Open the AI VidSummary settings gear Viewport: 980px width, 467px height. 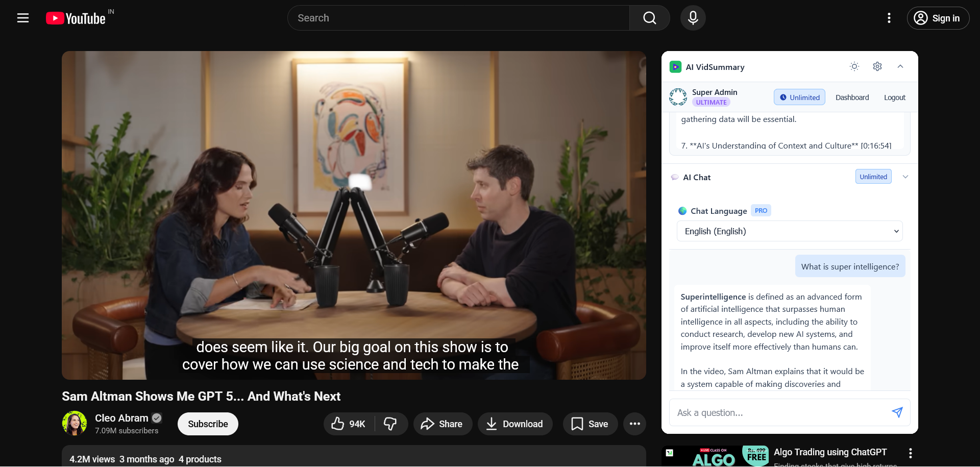(877, 66)
